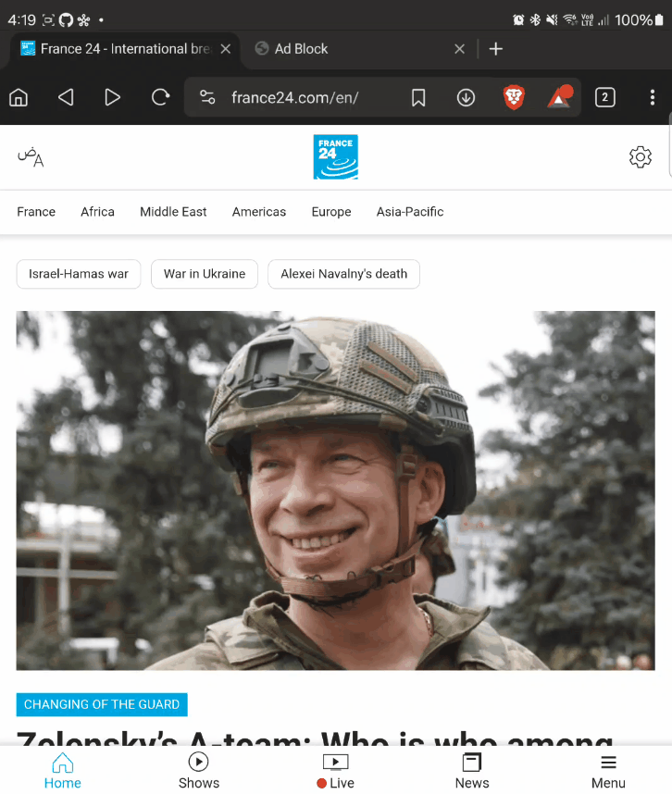
Task: Open the France 24 settings gear
Action: pos(640,157)
